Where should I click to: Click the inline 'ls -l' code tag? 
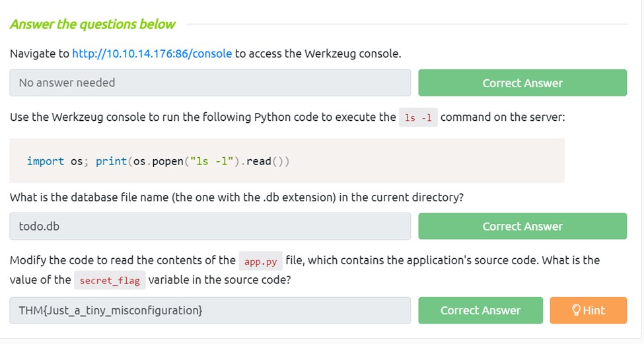coord(418,118)
